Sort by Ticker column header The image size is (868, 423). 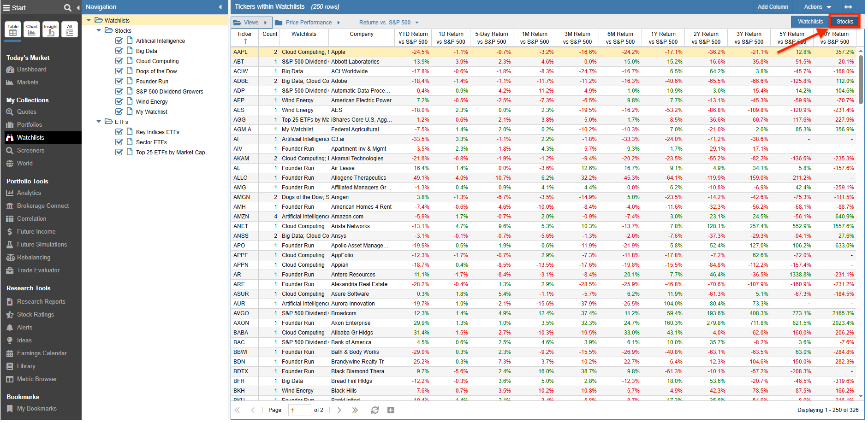click(x=244, y=38)
